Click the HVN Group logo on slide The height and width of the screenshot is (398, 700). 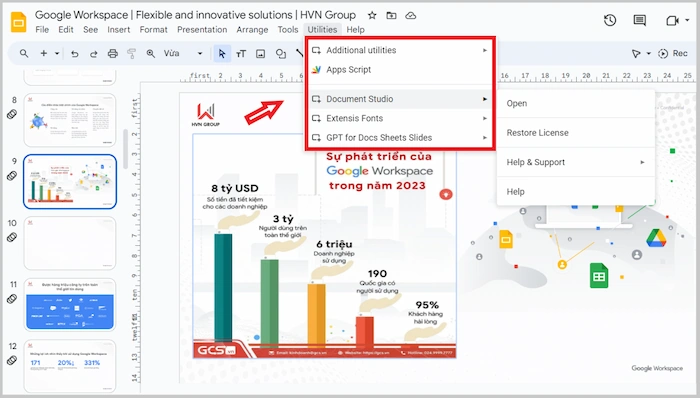click(206, 115)
